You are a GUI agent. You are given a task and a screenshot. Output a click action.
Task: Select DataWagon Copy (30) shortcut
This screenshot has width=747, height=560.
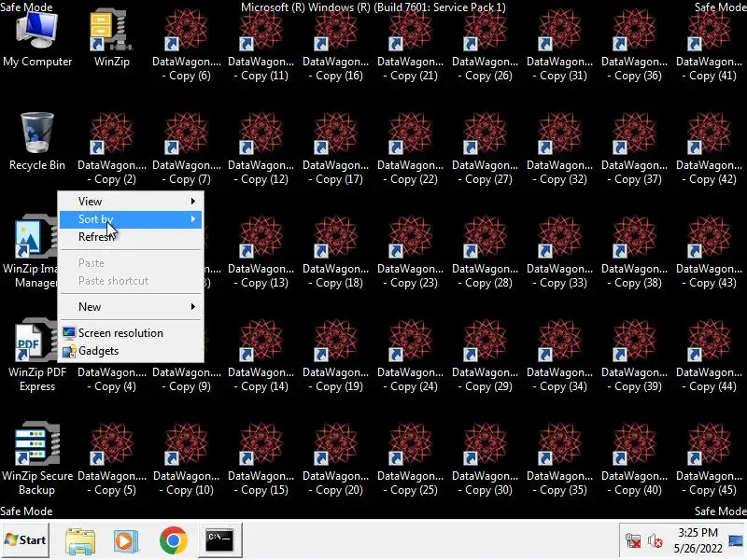[485, 459]
